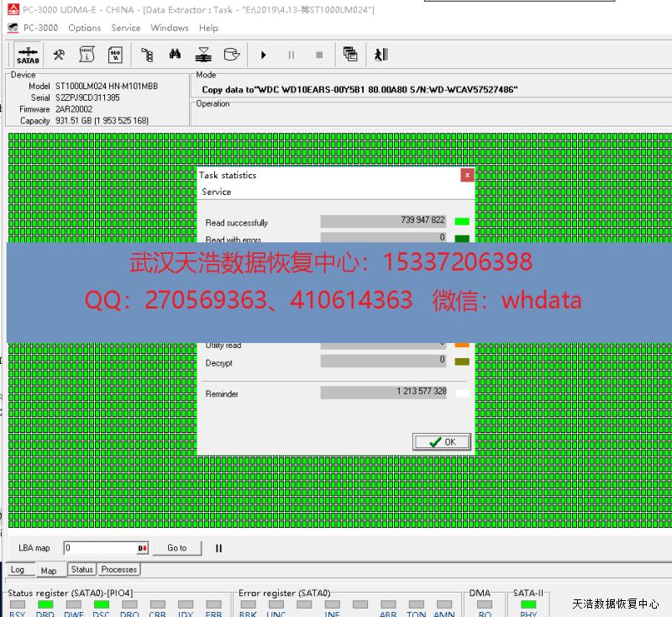This screenshot has height=617, width=672.
Task: Switch to the Log tab
Action: (x=18, y=570)
